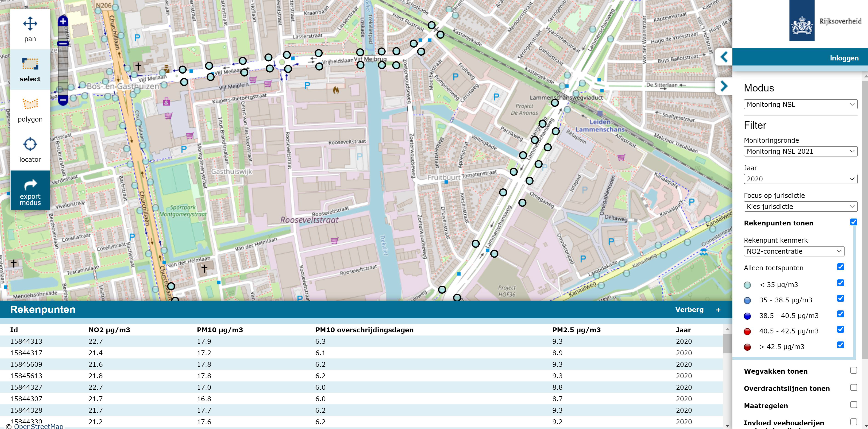Open the Monitoringsronde dropdown

coord(800,151)
